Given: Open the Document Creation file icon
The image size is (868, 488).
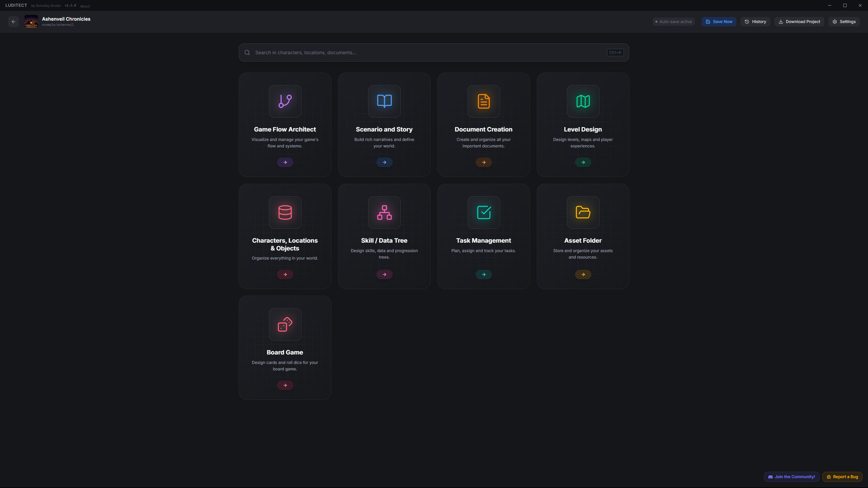Looking at the screenshot, I should (484, 101).
